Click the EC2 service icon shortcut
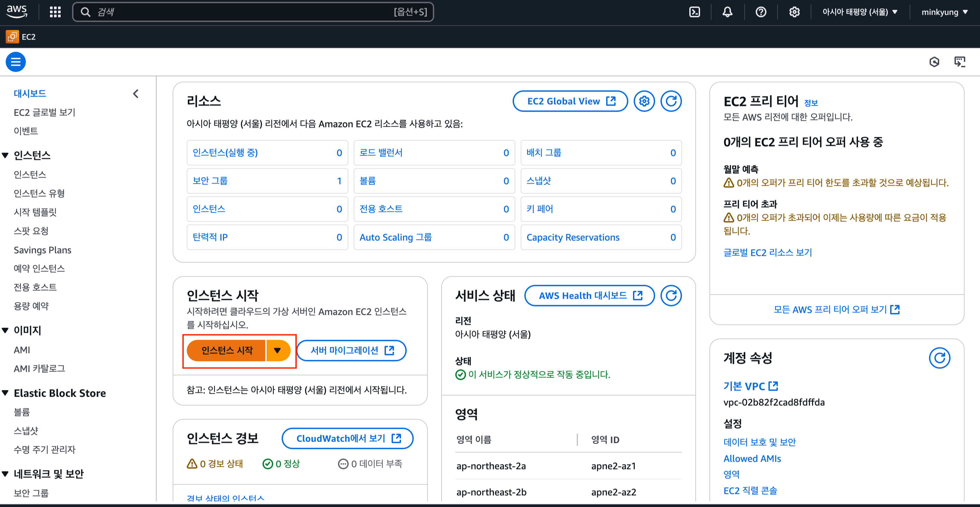This screenshot has height=507, width=980. tap(12, 37)
